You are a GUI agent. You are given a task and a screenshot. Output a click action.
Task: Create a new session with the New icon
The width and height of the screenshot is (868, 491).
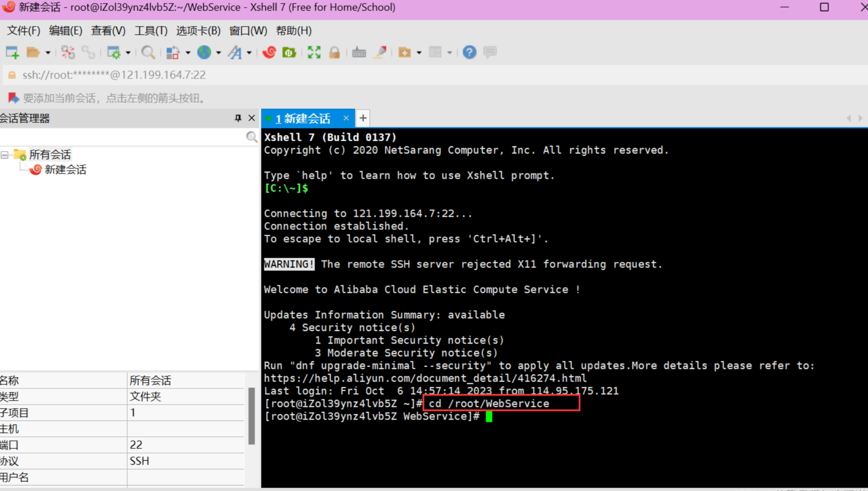pos(11,52)
